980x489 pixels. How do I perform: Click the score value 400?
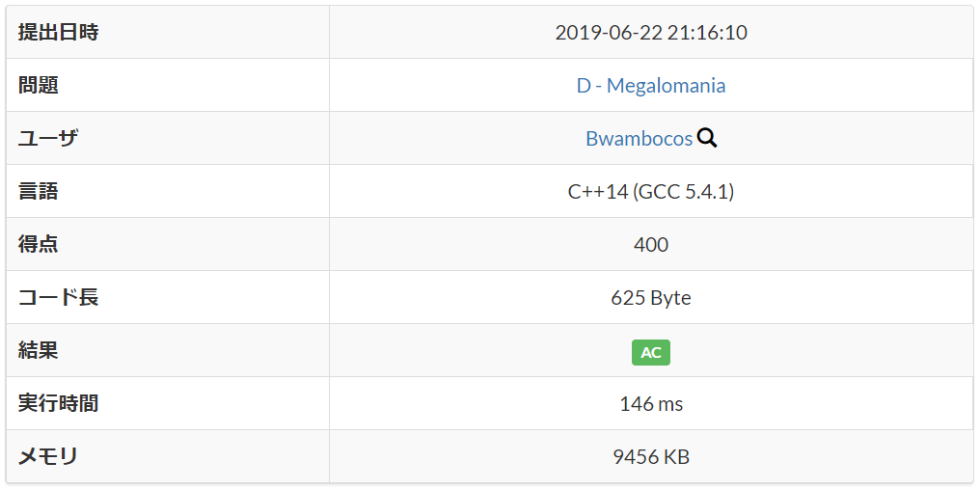(x=651, y=245)
